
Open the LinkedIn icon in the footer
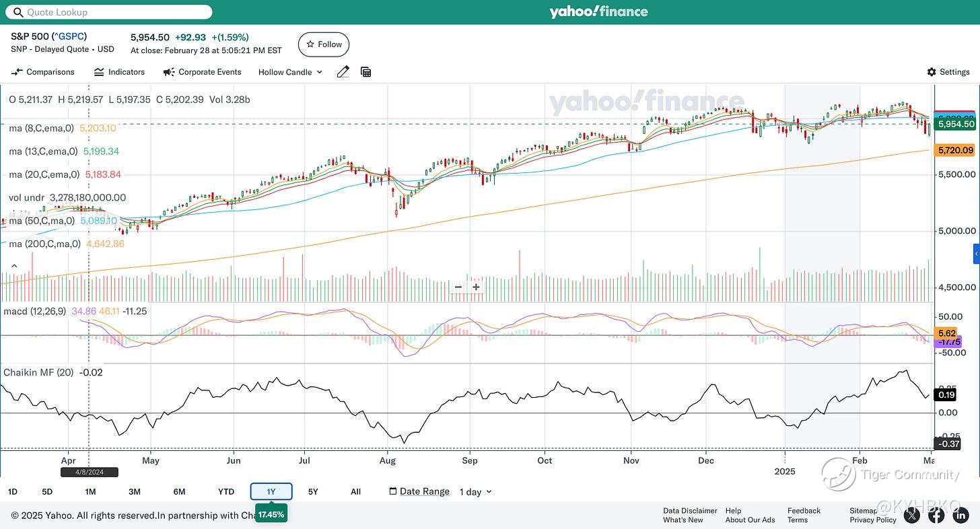click(x=959, y=516)
